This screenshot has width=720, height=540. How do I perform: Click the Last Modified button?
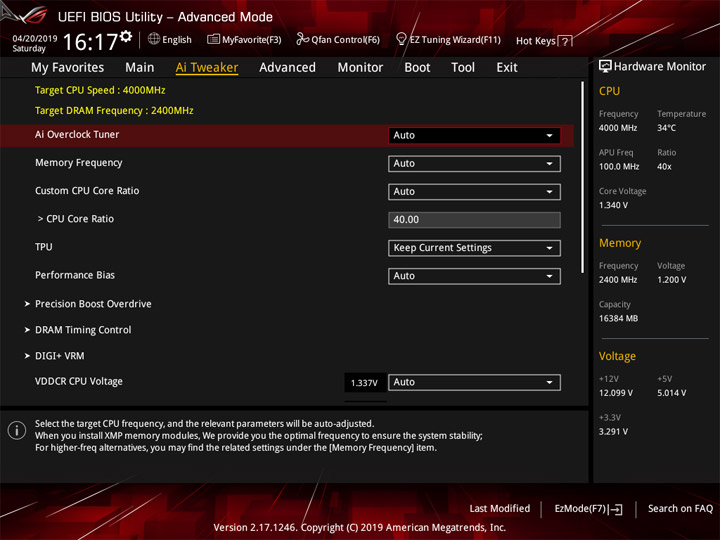tap(500, 508)
